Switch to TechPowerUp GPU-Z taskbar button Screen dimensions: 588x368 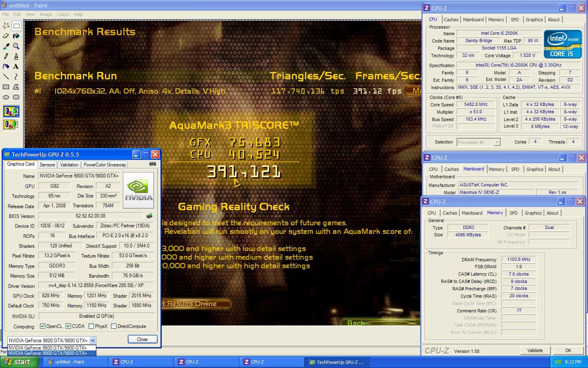click(x=337, y=362)
